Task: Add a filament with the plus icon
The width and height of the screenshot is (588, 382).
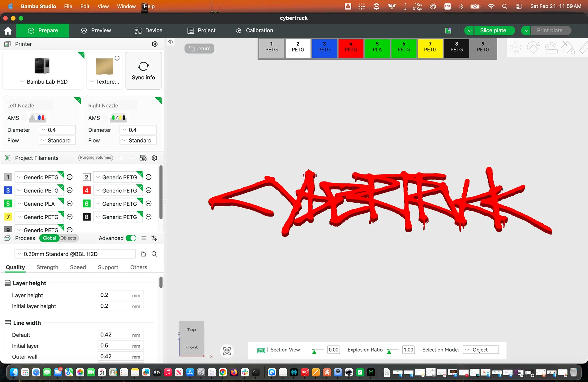Action: [x=121, y=158]
